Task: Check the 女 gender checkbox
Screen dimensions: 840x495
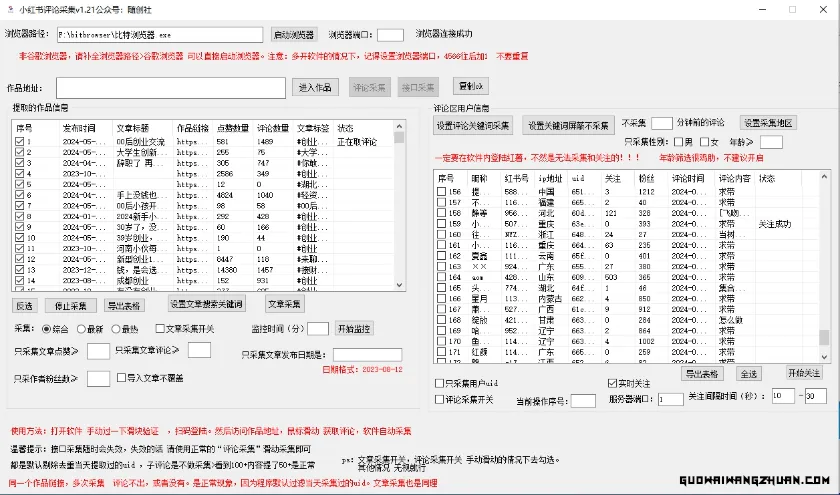Action: pos(705,142)
